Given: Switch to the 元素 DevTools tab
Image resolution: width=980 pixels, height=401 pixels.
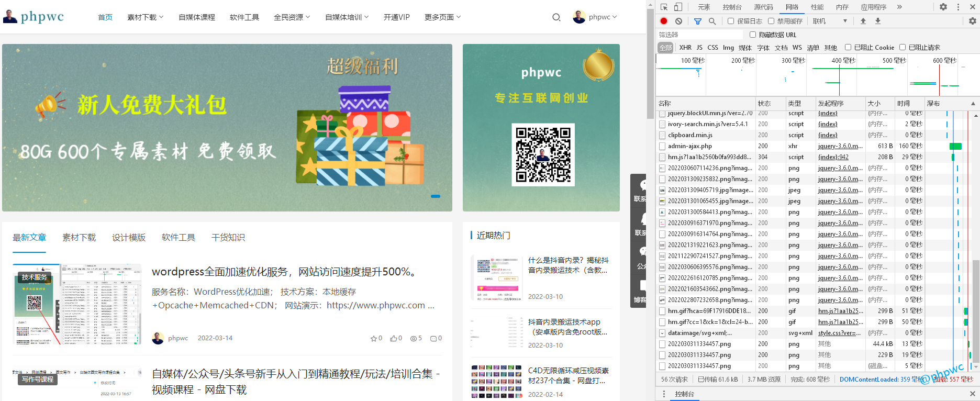Looking at the screenshot, I should (704, 7).
